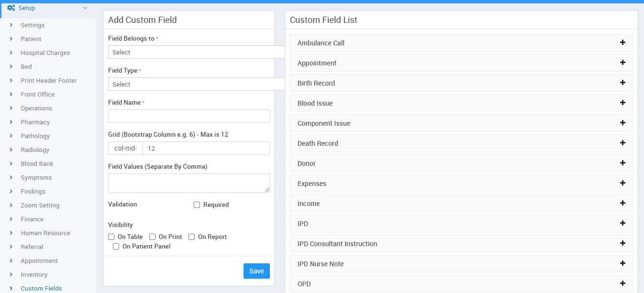Click the plus icon beside Income
This screenshot has width=644, height=293.
click(x=622, y=203)
